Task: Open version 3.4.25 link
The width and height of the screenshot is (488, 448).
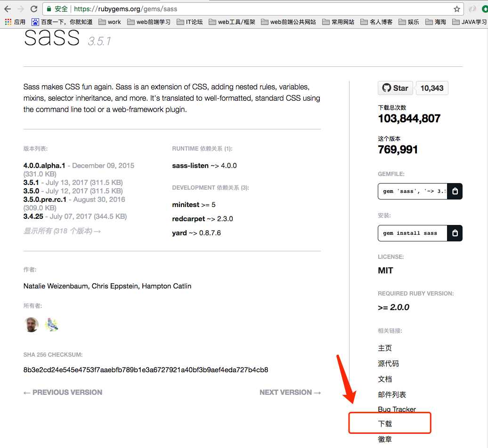Action: pyautogui.click(x=33, y=216)
